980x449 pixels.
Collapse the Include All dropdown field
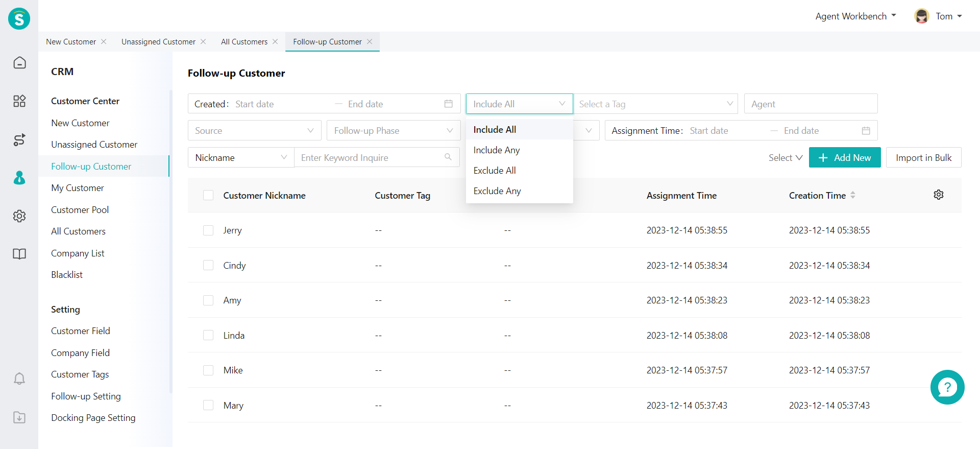coord(519,104)
